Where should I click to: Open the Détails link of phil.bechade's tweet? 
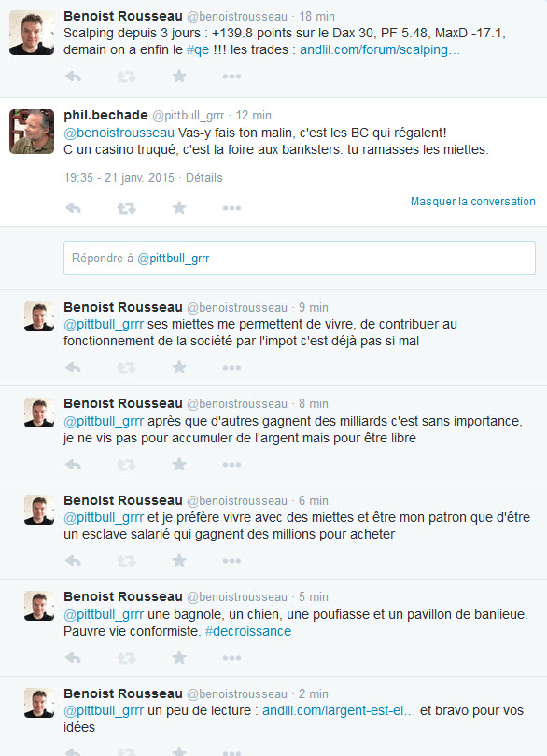pyautogui.click(x=204, y=178)
